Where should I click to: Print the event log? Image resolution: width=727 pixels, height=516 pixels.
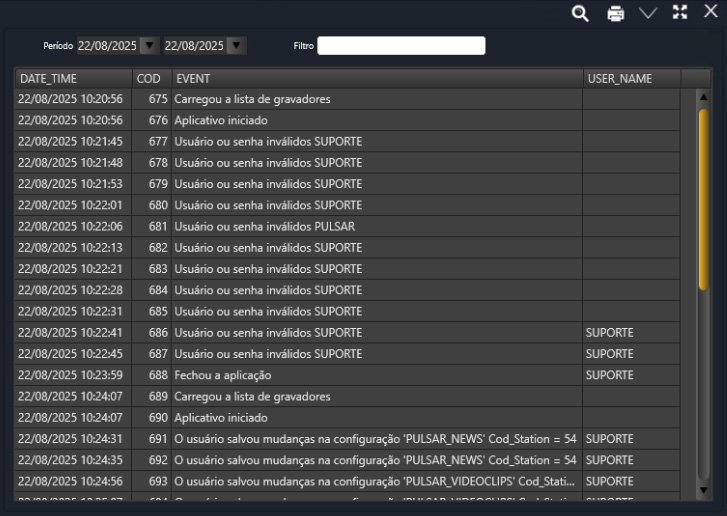click(615, 13)
